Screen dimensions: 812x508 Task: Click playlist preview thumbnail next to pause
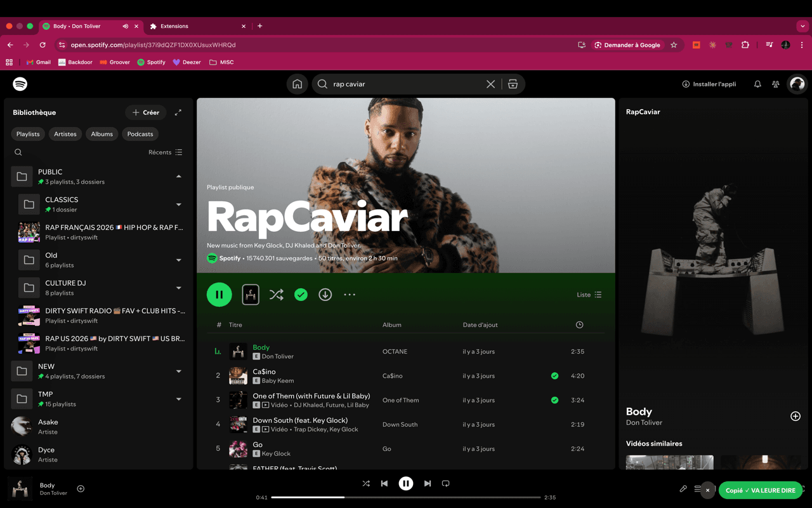click(x=251, y=295)
